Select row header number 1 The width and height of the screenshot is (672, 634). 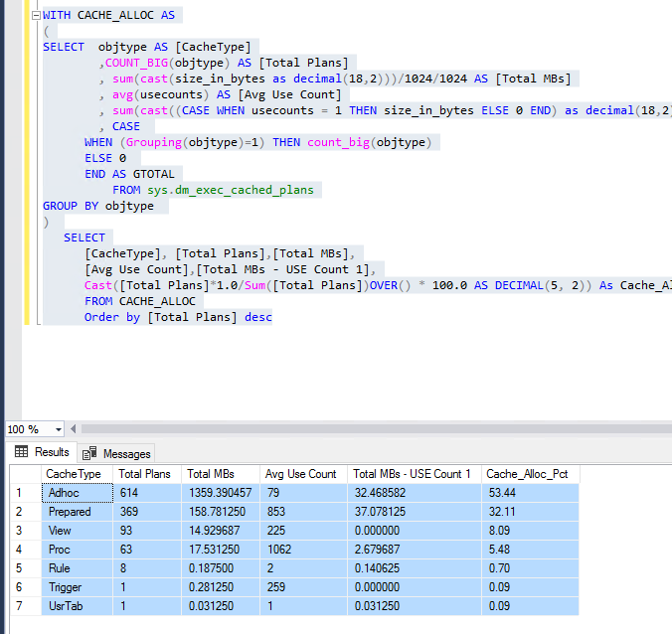(26, 493)
